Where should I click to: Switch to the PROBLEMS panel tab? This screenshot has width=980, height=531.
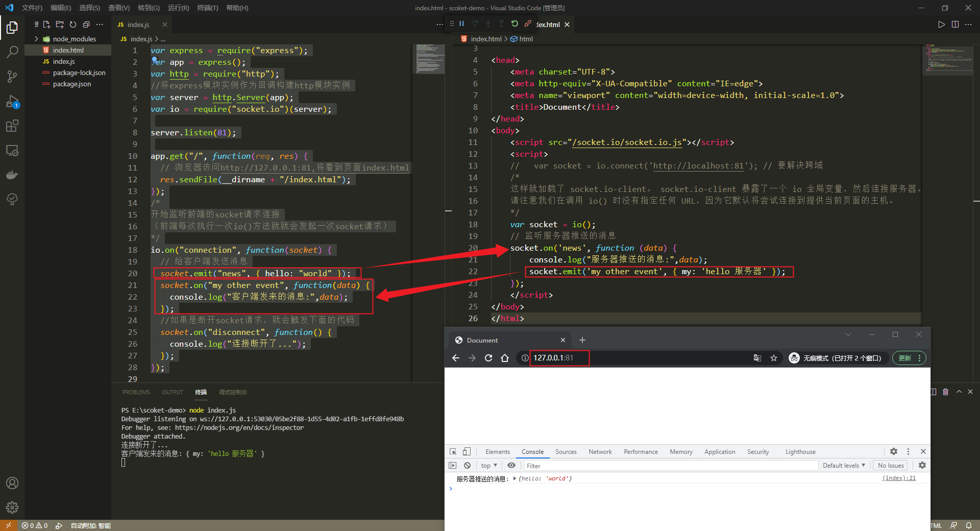tap(136, 392)
